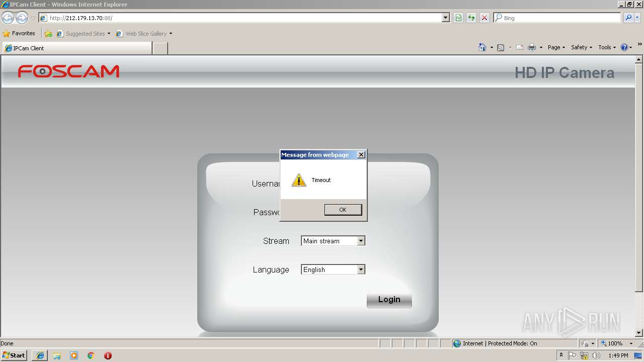Click the Help question mark icon

(624, 47)
